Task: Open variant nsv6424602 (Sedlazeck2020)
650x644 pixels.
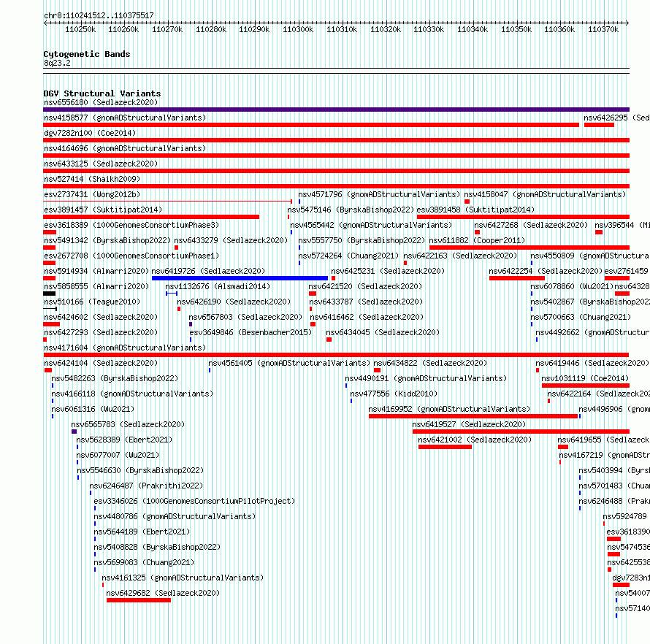Action: 101,317
